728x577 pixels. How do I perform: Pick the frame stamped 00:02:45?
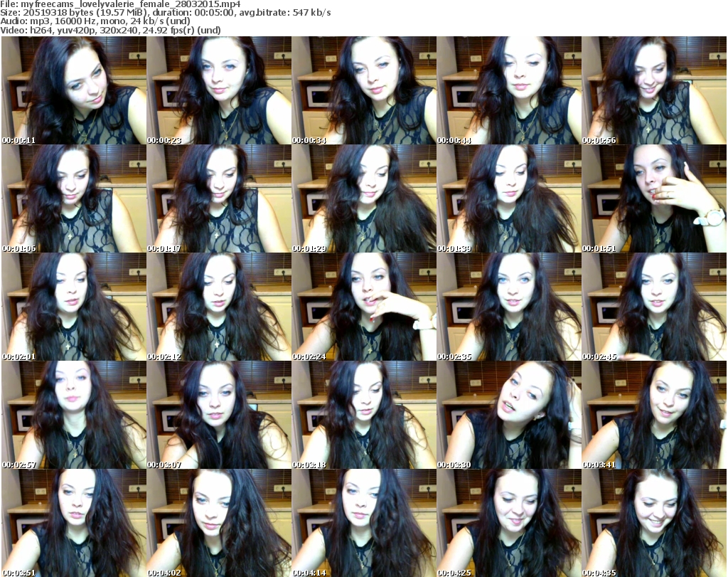(x=654, y=307)
